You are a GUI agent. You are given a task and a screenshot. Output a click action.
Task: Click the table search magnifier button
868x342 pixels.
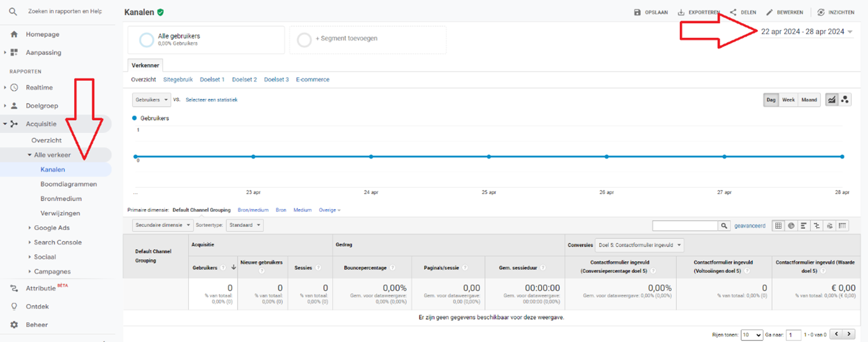coord(724,226)
